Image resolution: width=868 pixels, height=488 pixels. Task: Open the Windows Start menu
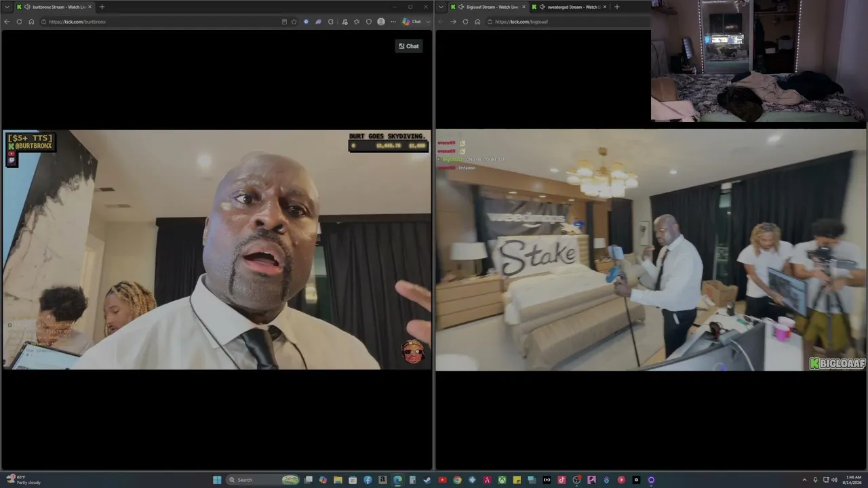pyautogui.click(x=217, y=480)
